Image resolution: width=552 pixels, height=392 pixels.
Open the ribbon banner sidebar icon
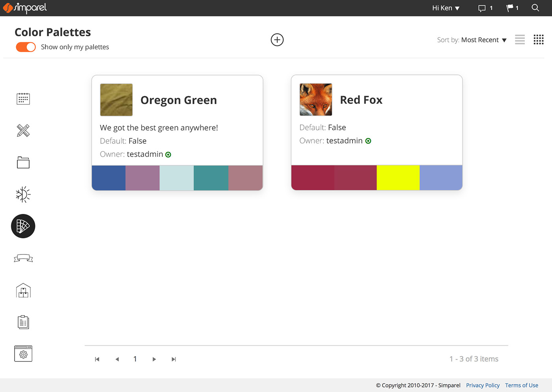(23, 258)
